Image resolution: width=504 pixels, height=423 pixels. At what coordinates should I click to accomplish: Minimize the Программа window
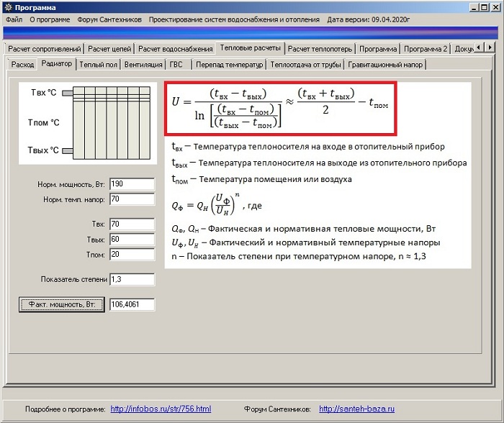pyautogui.click(x=473, y=7)
